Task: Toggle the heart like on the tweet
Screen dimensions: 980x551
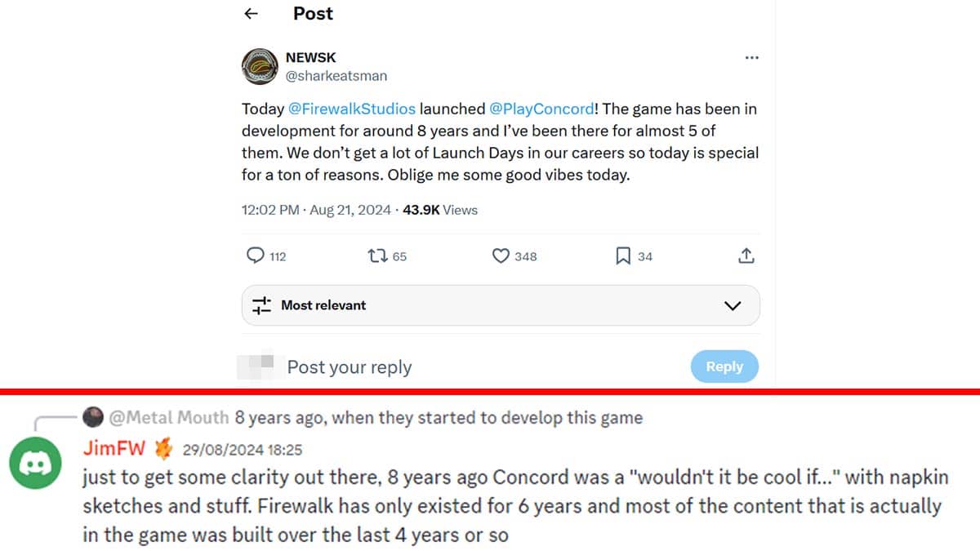Action: point(501,256)
